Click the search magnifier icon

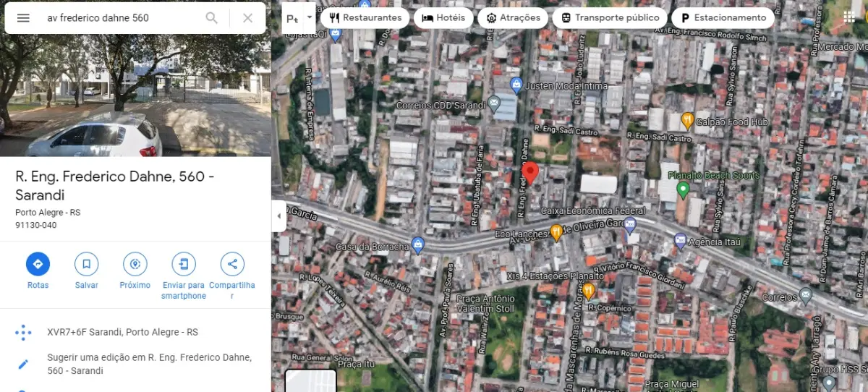[211, 18]
